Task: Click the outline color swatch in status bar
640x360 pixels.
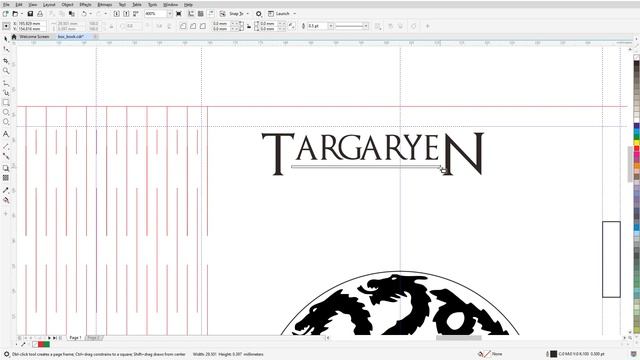Action: pyautogui.click(x=553, y=354)
